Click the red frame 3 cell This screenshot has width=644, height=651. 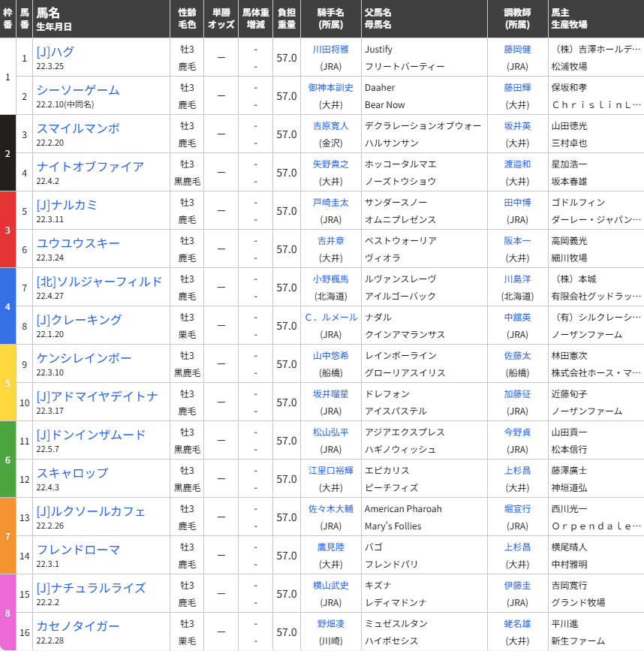8,230
